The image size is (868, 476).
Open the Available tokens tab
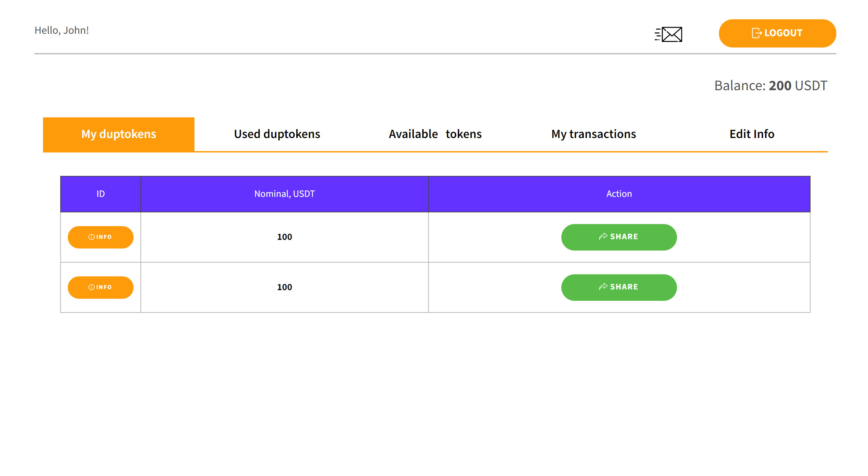[435, 134]
